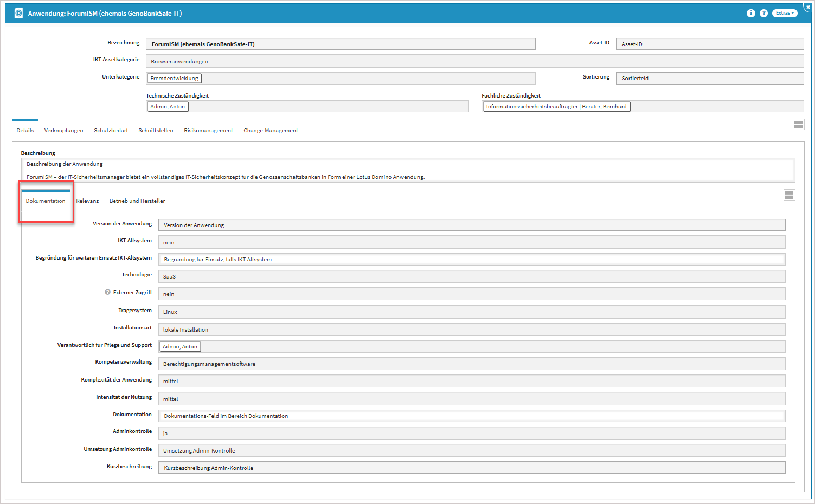Click the Sortierung input field
The height and width of the screenshot is (504, 815).
point(710,78)
